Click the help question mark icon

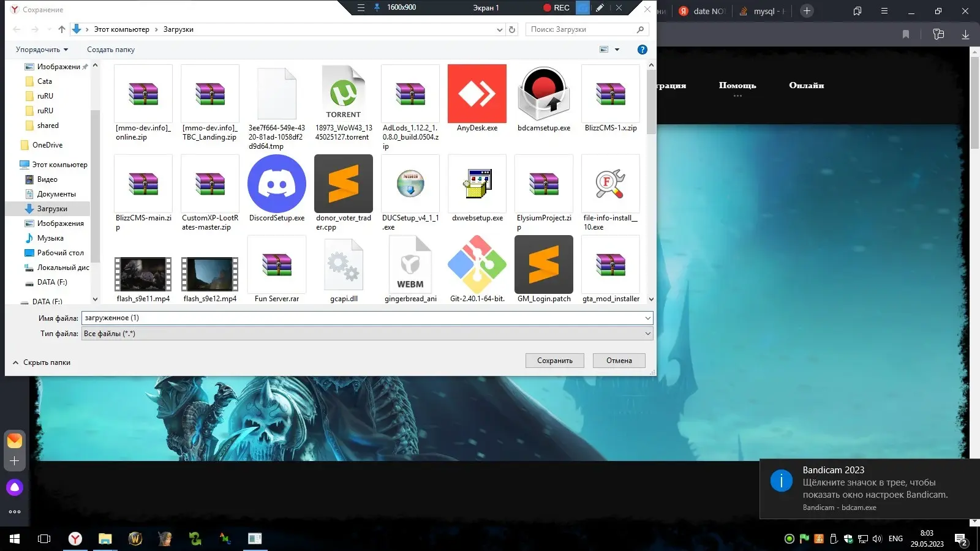[642, 50]
